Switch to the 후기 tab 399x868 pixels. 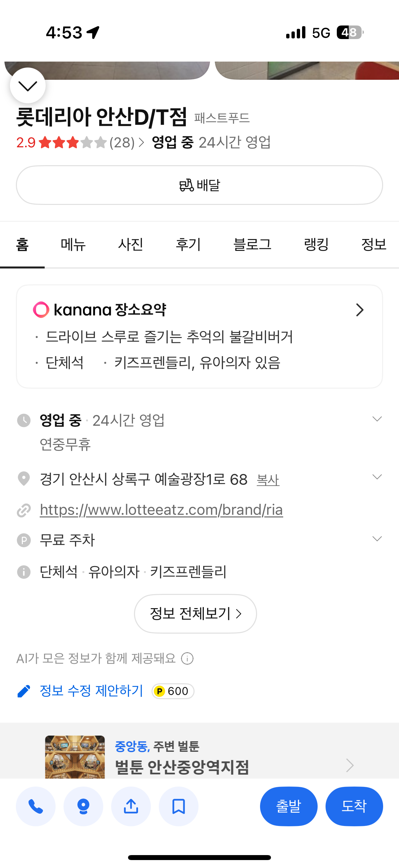coord(188,244)
